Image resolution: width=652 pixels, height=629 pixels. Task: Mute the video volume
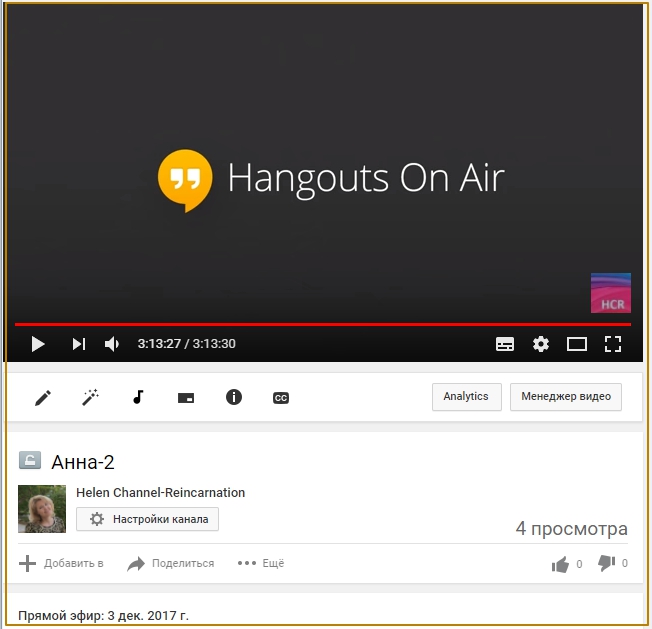tap(112, 344)
